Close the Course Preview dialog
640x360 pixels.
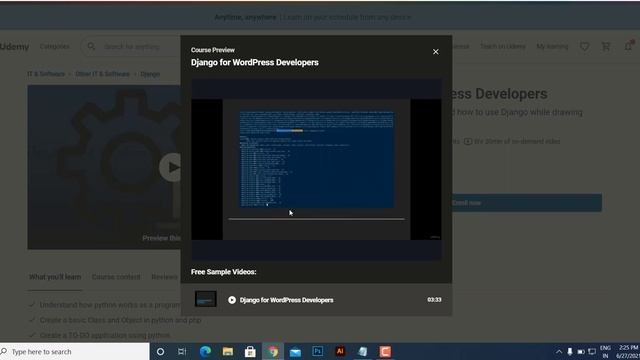(x=436, y=52)
